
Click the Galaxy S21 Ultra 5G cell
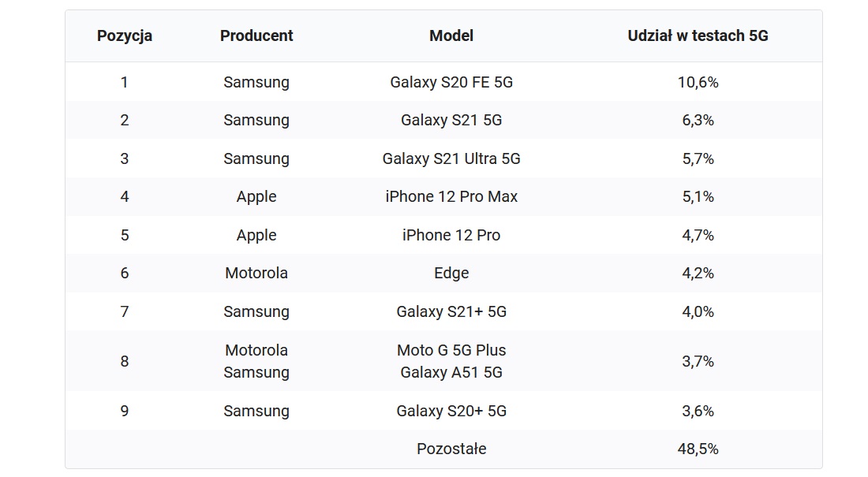[x=451, y=158]
